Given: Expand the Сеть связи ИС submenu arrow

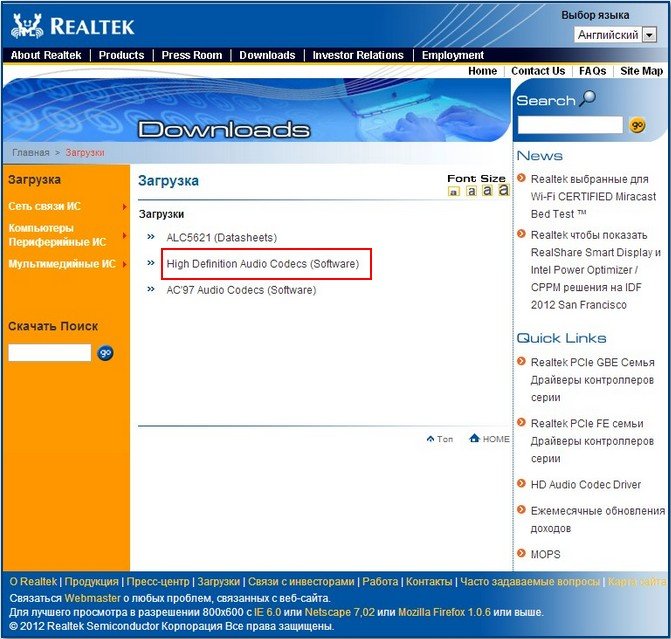Looking at the screenshot, I should coord(124,207).
